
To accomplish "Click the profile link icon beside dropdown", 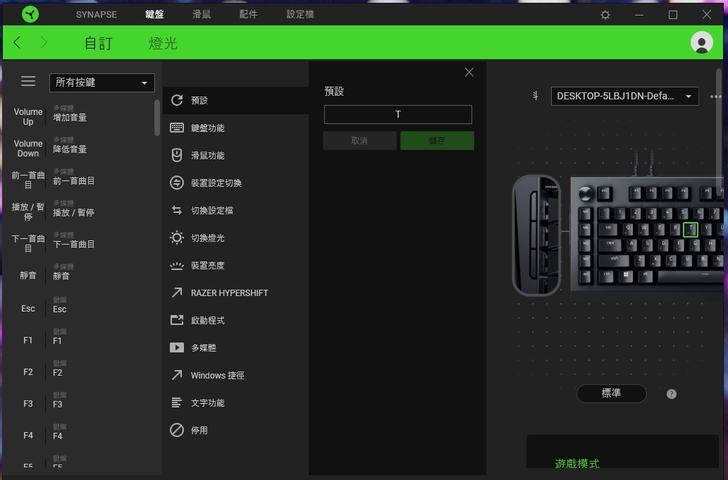I will point(535,96).
